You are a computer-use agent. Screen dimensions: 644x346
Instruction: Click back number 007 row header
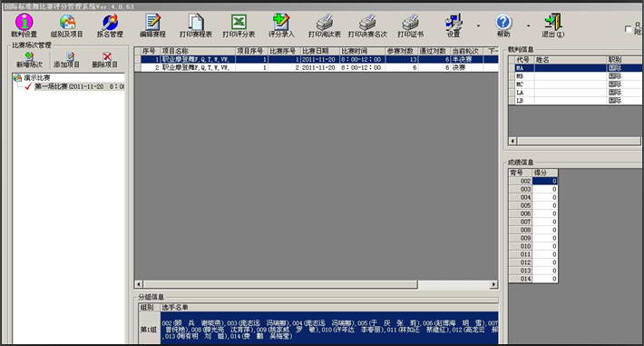pyautogui.click(x=521, y=222)
